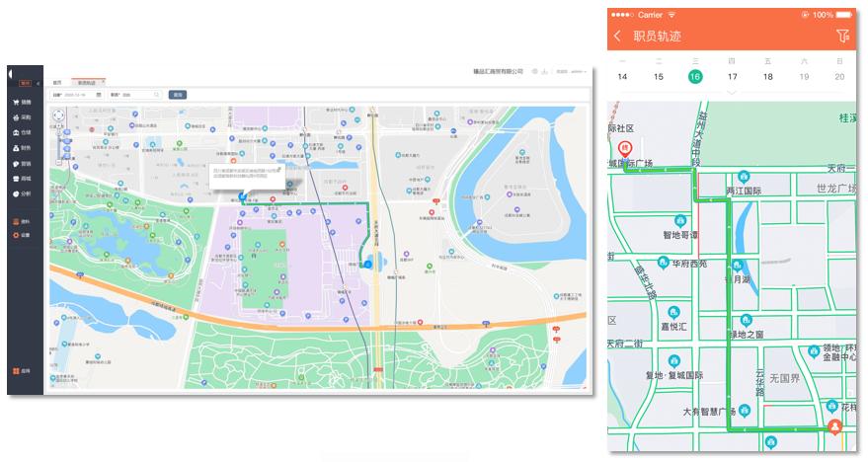This screenshot has height=462, width=868.
Task: Open the filter funnel icon on phone
Action: (842, 36)
